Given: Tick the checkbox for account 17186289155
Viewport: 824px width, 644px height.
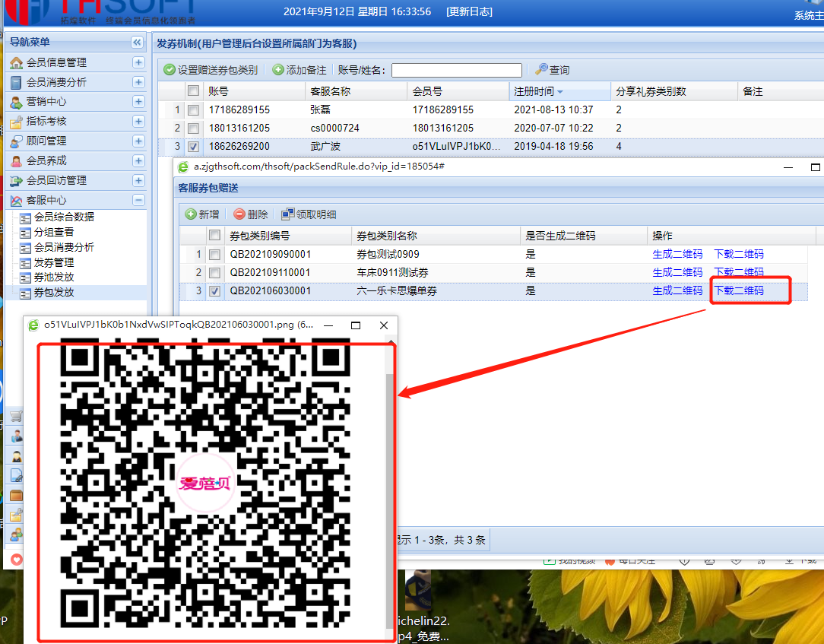Looking at the screenshot, I should point(193,110).
